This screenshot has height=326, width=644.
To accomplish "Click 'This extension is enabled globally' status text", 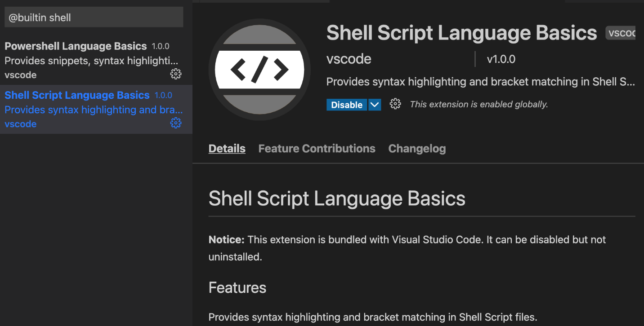I will pos(479,105).
